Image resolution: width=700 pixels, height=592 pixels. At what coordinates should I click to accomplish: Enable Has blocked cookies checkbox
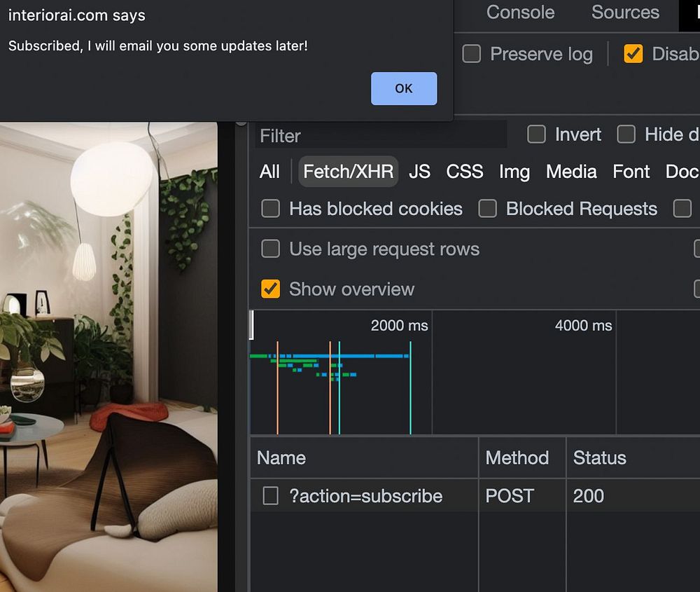pyautogui.click(x=270, y=209)
